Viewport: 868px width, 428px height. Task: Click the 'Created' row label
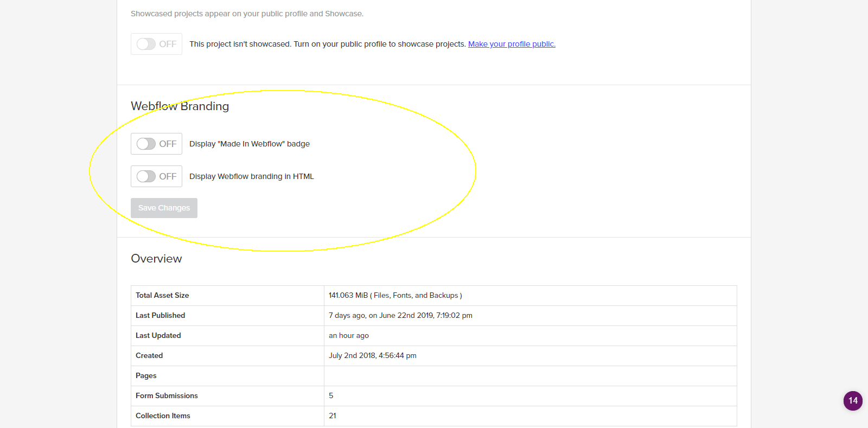tap(149, 356)
